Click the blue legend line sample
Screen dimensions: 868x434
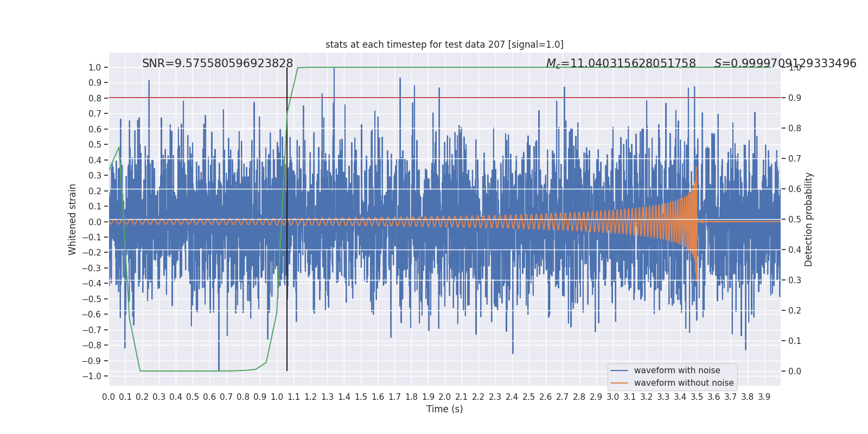click(x=619, y=371)
